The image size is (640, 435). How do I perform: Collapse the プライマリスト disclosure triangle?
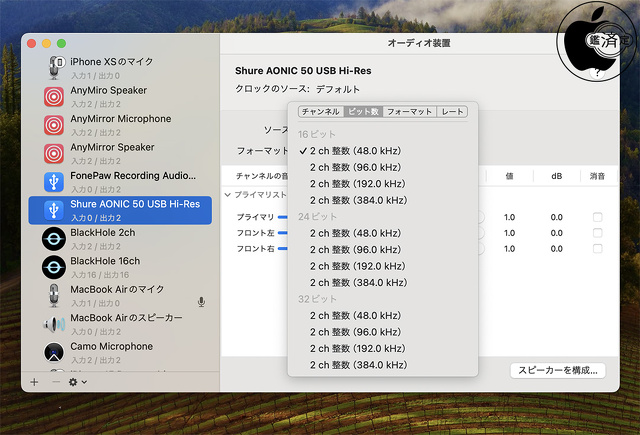click(x=227, y=195)
